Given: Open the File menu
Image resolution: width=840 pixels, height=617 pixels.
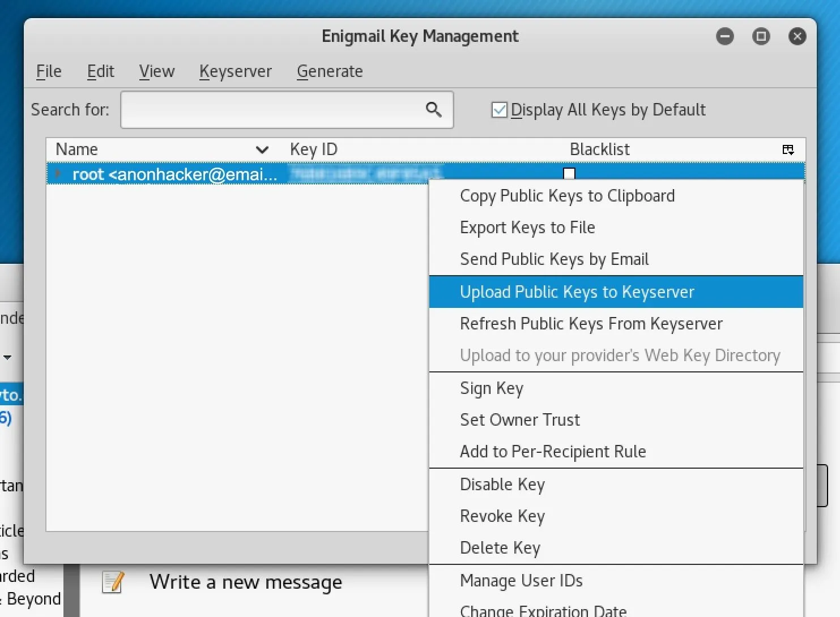Looking at the screenshot, I should click(49, 71).
